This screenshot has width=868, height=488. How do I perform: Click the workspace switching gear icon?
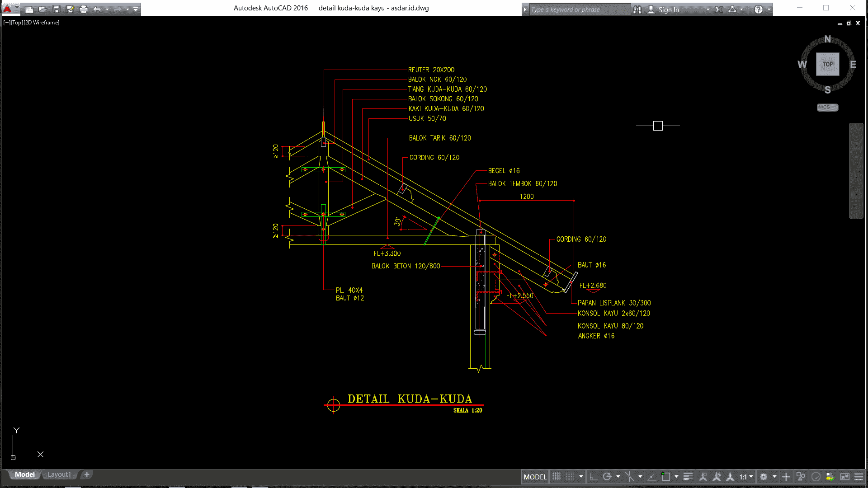coord(764,477)
